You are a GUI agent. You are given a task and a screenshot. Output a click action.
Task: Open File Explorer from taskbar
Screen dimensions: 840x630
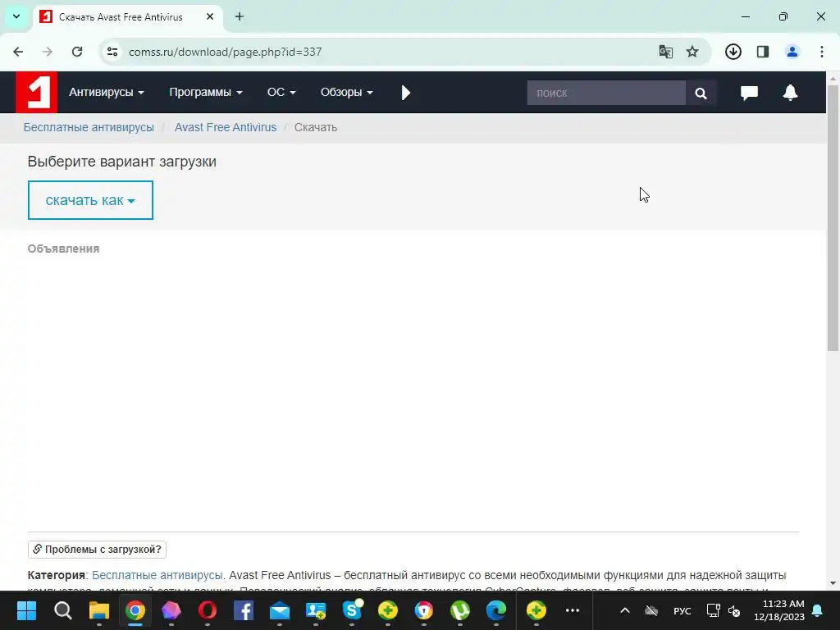pos(99,610)
